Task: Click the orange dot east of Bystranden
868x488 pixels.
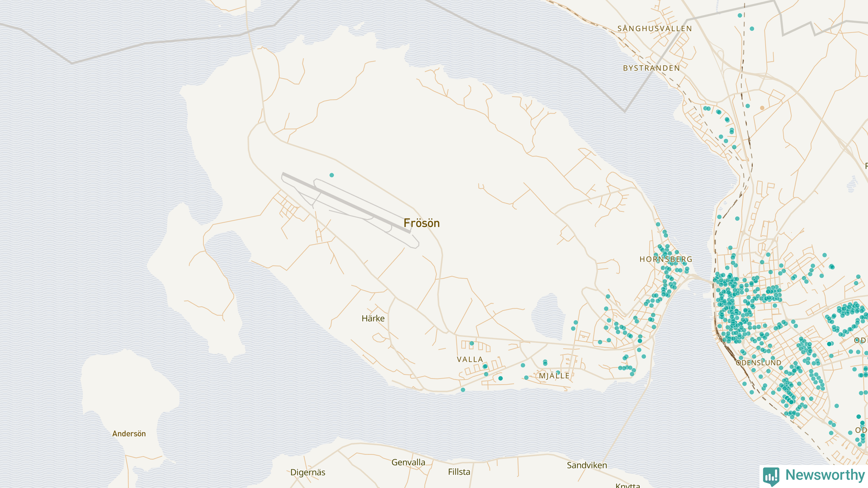Action: [x=762, y=108]
